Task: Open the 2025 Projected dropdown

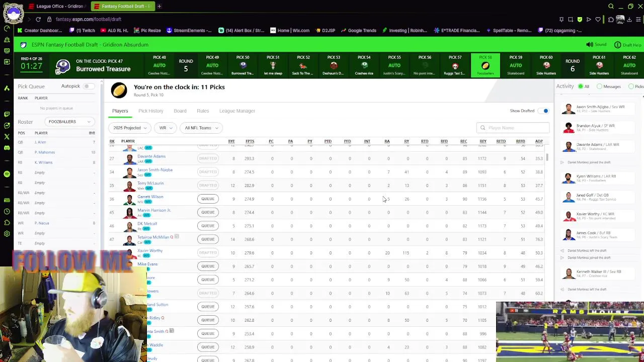Action: (x=130, y=128)
